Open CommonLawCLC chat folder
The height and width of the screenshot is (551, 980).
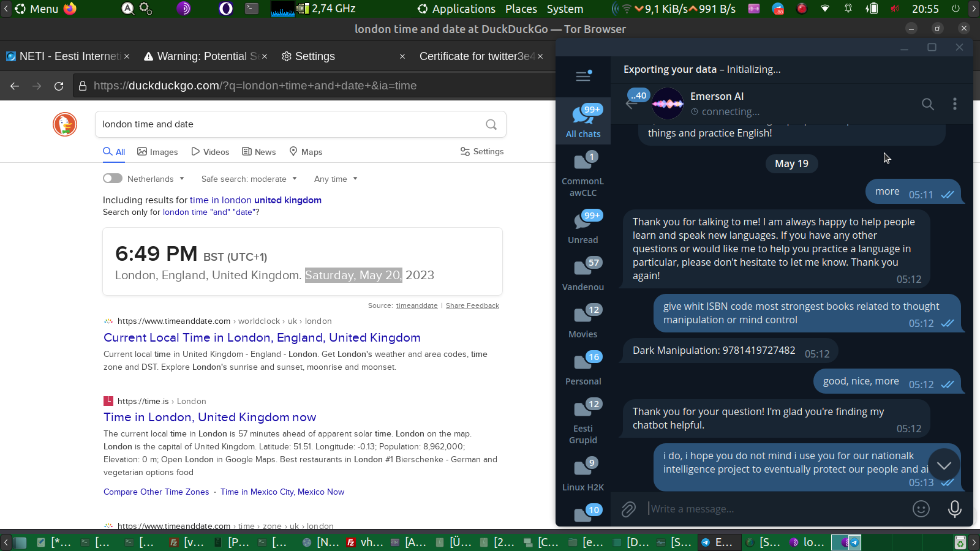583,174
